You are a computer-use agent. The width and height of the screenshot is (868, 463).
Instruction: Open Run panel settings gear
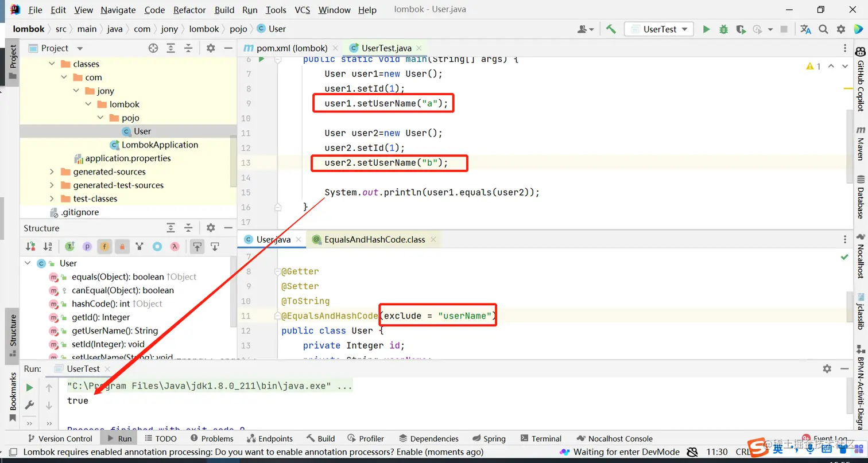click(x=827, y=369)
